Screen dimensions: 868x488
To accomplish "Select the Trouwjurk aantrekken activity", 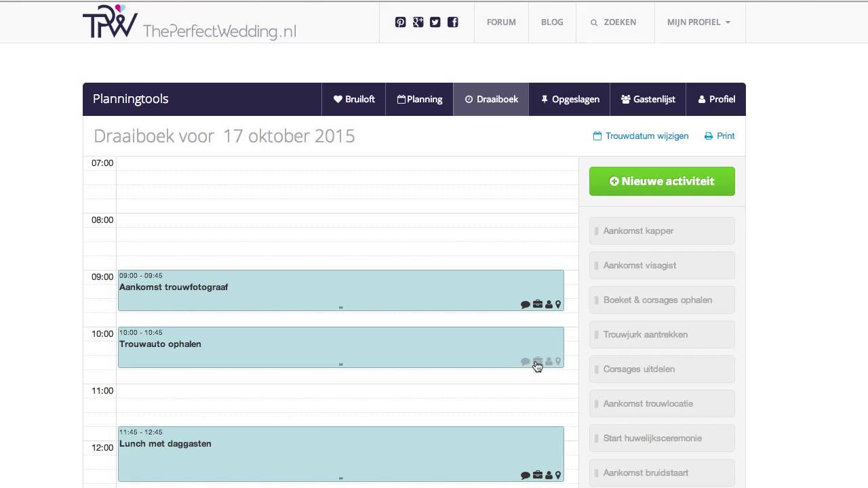I will point(662,335).
